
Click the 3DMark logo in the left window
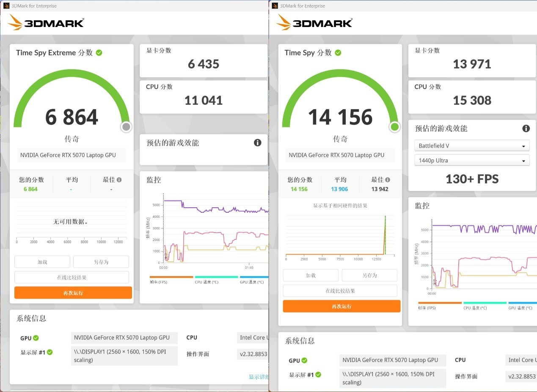click(46, 22)
